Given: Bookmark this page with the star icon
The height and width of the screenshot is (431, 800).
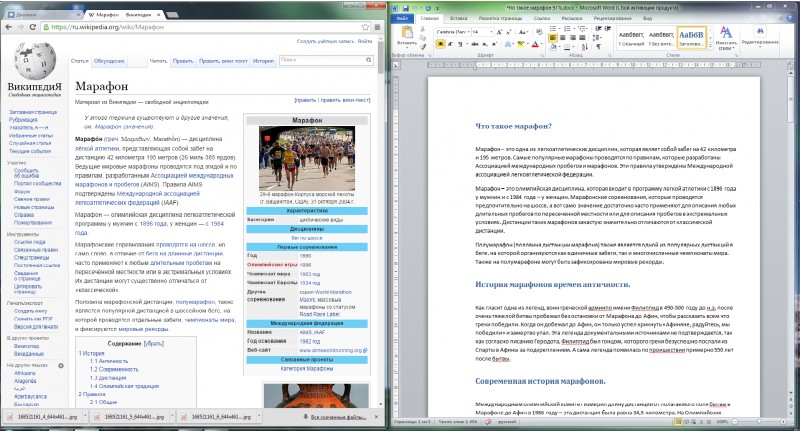Looking at the screenshot, I should 365,27.
